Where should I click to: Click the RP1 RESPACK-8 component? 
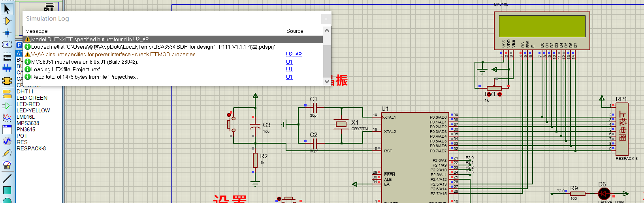point(622,129)
